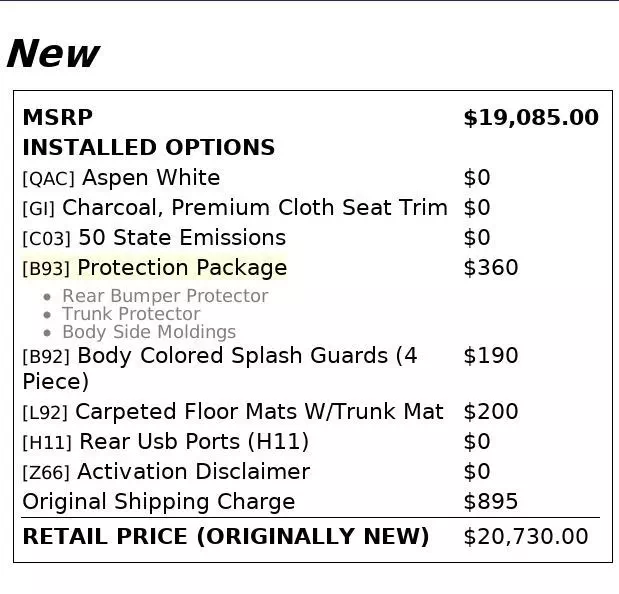Click the New heading

point(52,54)
